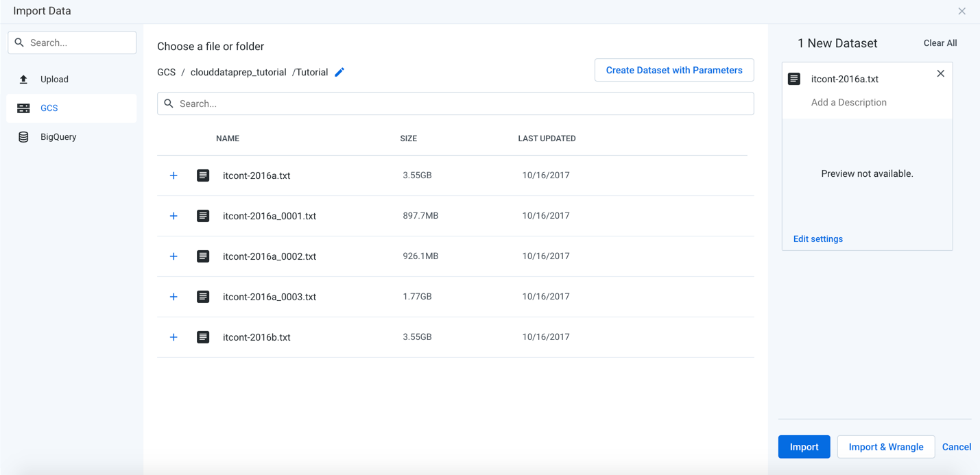Click pencil icon to edit Tutorial path
The width and height of the screenshot is (980, 475).
339,71
